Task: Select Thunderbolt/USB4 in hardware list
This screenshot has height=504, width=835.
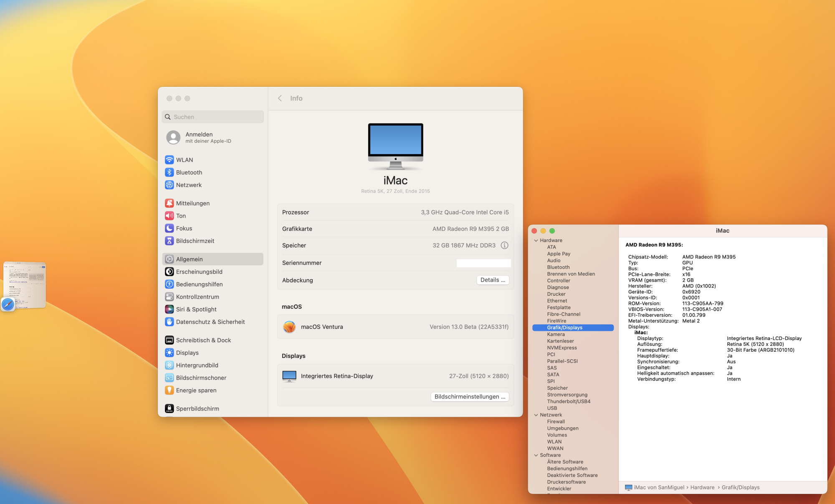Action: (x=569, y=401)
